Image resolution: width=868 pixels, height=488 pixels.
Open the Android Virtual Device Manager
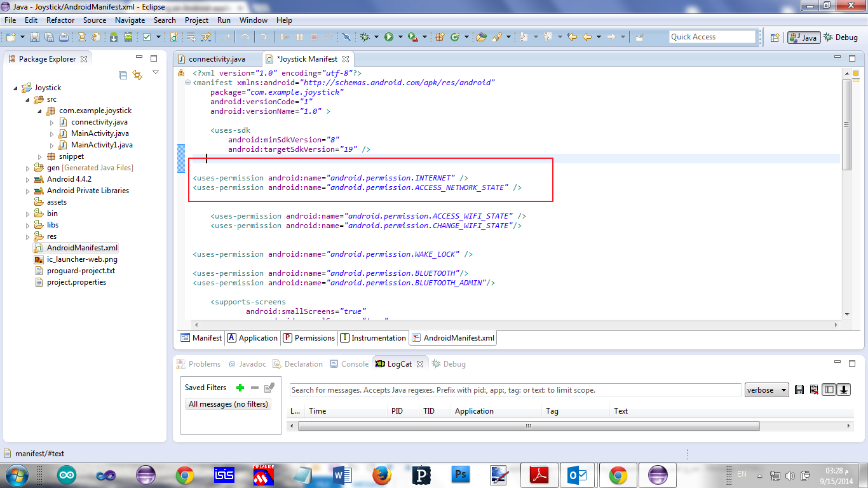coord(128,37)
